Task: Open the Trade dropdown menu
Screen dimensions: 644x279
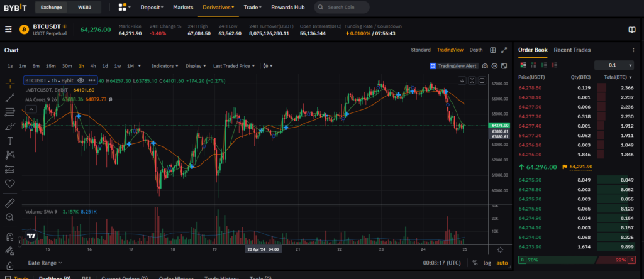Action: pos(253,7)
